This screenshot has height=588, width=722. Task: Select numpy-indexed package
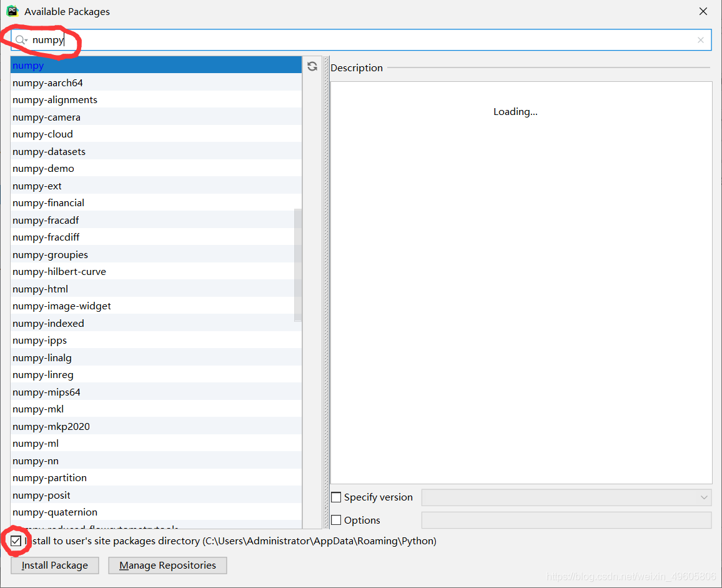coord(156,324)
